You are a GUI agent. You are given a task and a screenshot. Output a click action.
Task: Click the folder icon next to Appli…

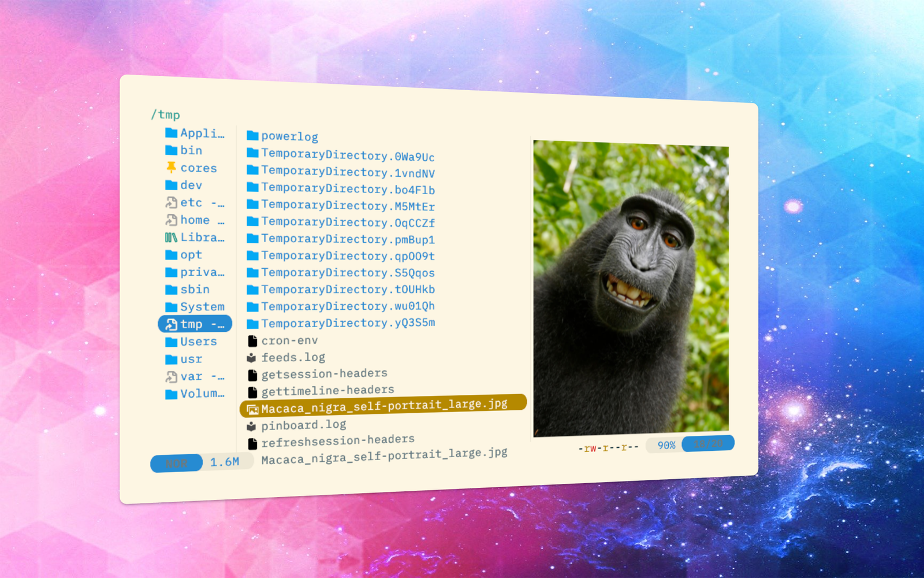[x=172, y=133]
